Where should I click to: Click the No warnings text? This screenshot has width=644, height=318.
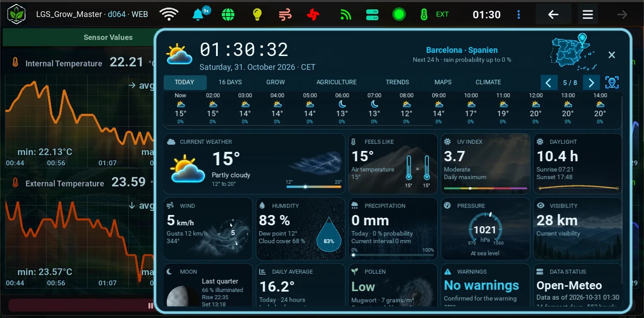click(x=482, y=285)
